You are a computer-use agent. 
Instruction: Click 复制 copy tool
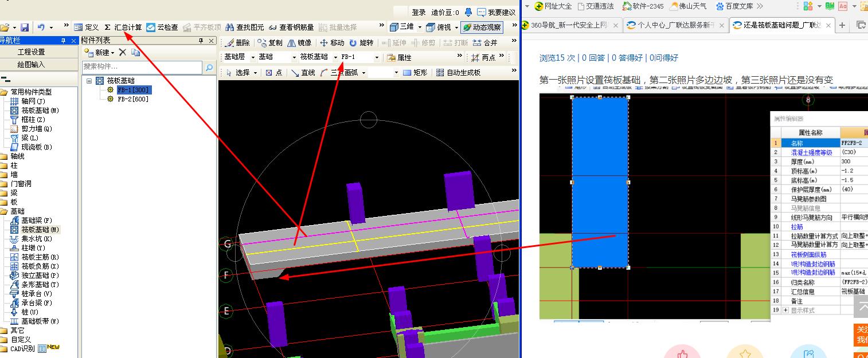(270, 43)
